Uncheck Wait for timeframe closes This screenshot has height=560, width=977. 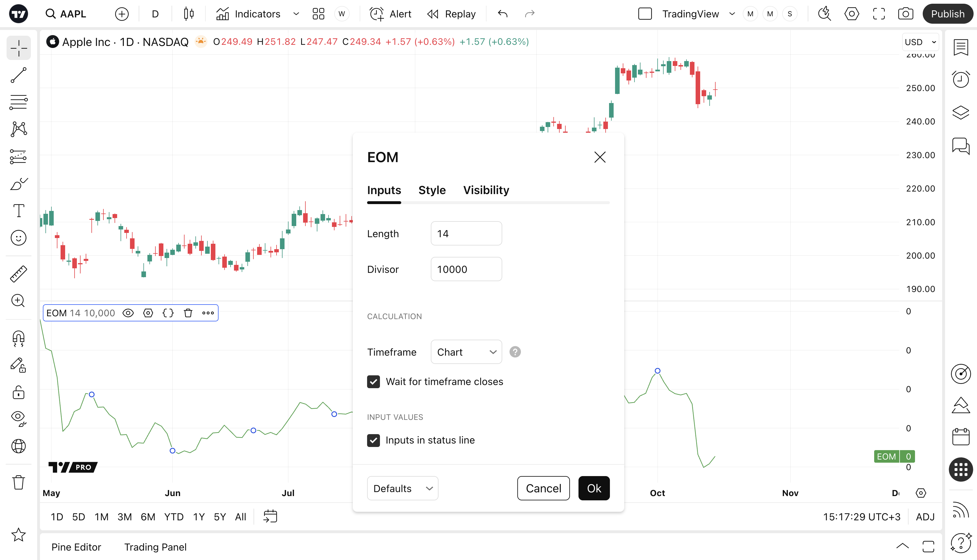pyautogui.click(x=373, y=382)
